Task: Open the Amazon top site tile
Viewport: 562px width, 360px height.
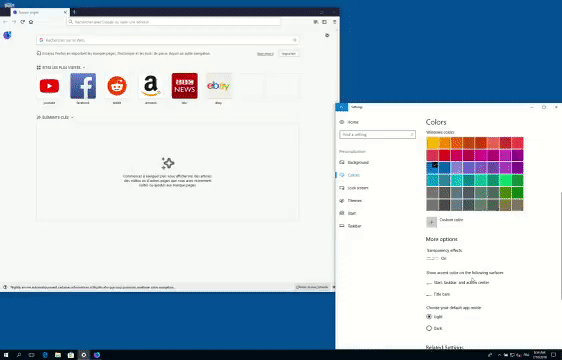Action: click(151, 86)
